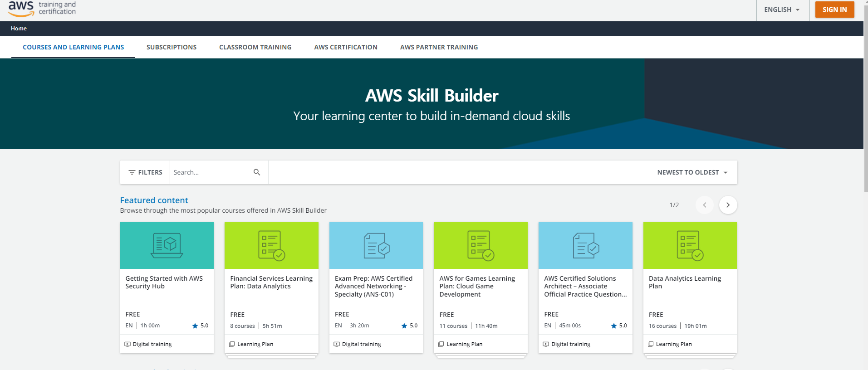The height and width of the screenshot is (370, 868).
Task: Go to previous featured content page
Action: point(705,205)
